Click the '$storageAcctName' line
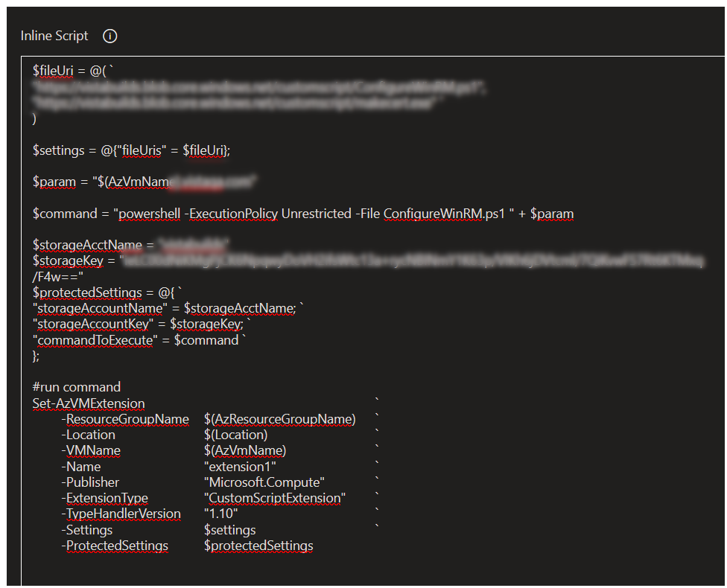Screen dimensions: 727x588 click(x=131, y=245)
